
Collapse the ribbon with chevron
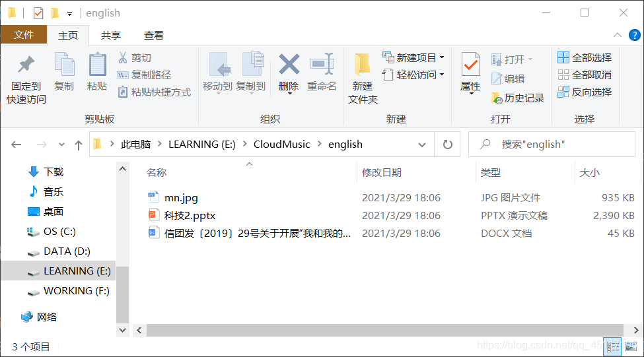618,35
